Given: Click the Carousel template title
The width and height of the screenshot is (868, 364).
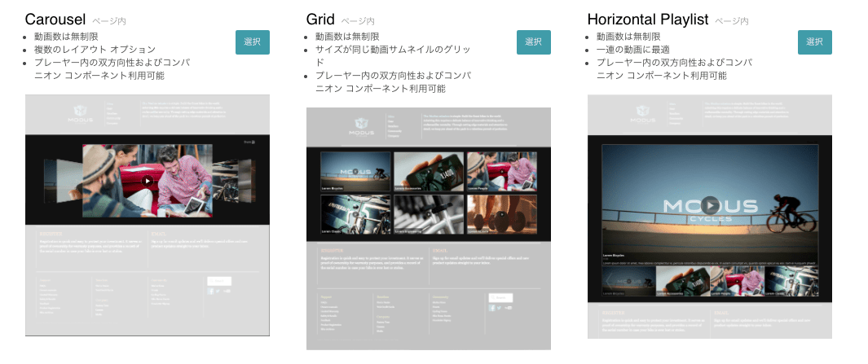Looking at the screenshot, I should click(55, 20).
